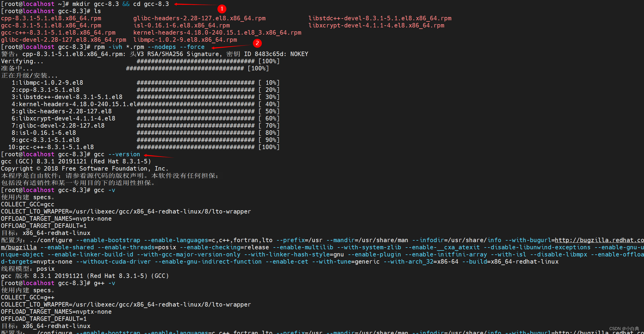Image resolution: width=644 pixels, height=334 pixels.
Task: Click the --without-cuda-driver configure option
Action: [x=113, y=262]
